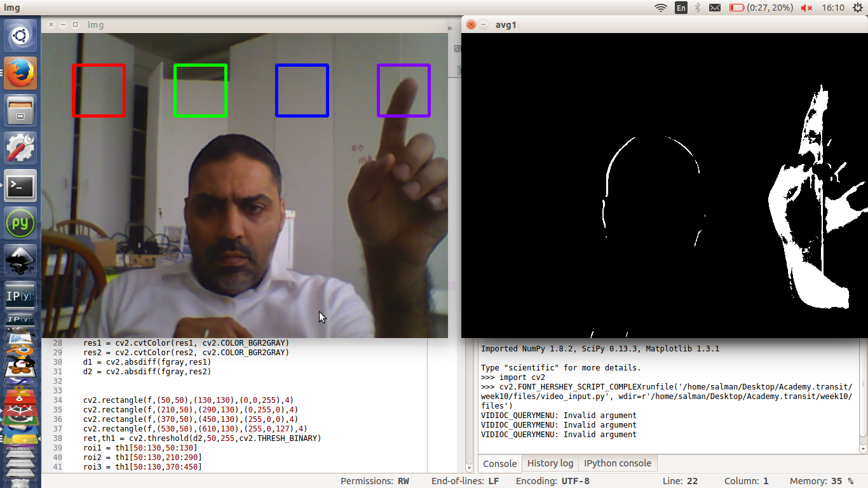Click the 'Encoding: UTF-8' status entry

click(553, 481)
